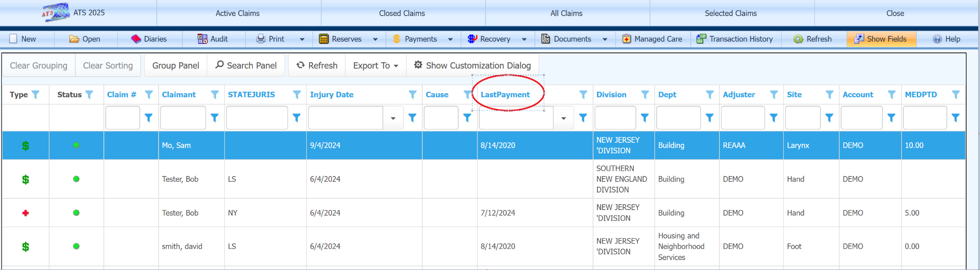Toggle the Search Panel
Viewport: 980px width, 270px height.
point(246,65)
